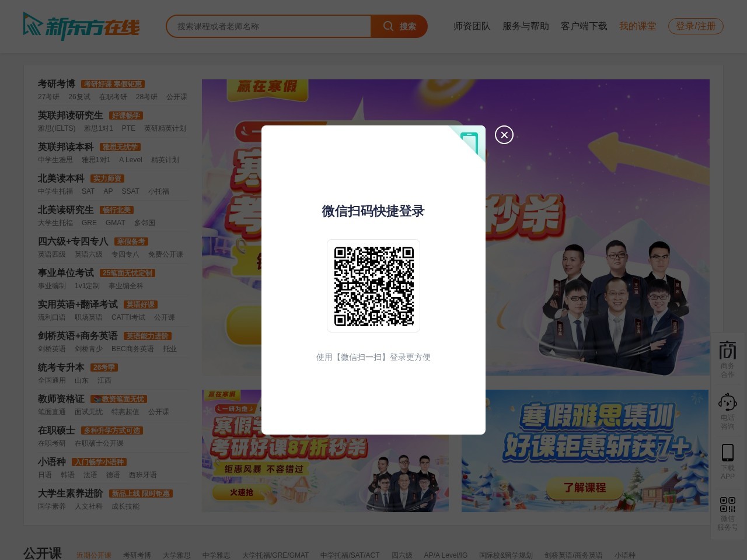Click the 登录/注册 button
The height and width of the screenshot is (560, 747).
(x=696, y=26)
